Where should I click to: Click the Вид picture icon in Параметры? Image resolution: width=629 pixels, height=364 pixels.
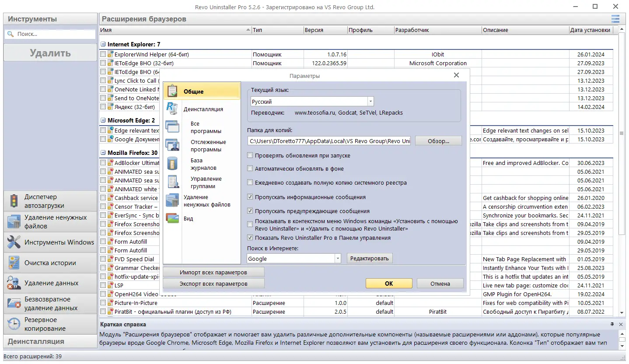(x=172, y=218)
